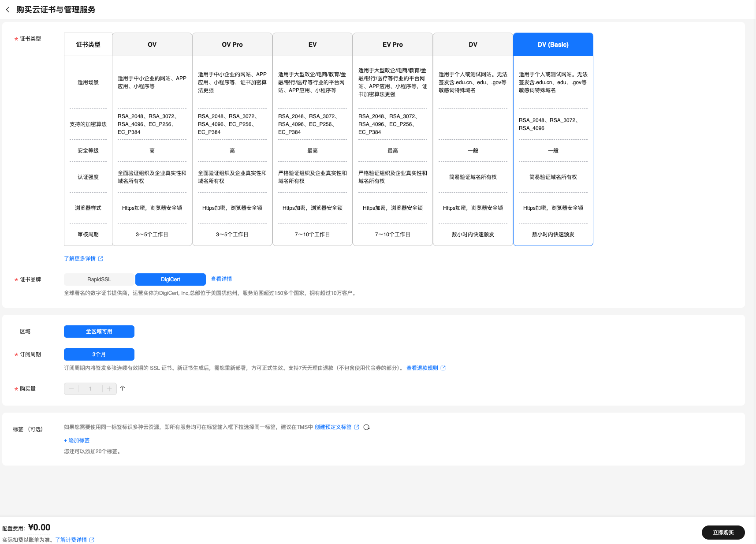Open 查看详情 link beside brands
This screenshot has width=756, height=544.
(x=221, y=279)
